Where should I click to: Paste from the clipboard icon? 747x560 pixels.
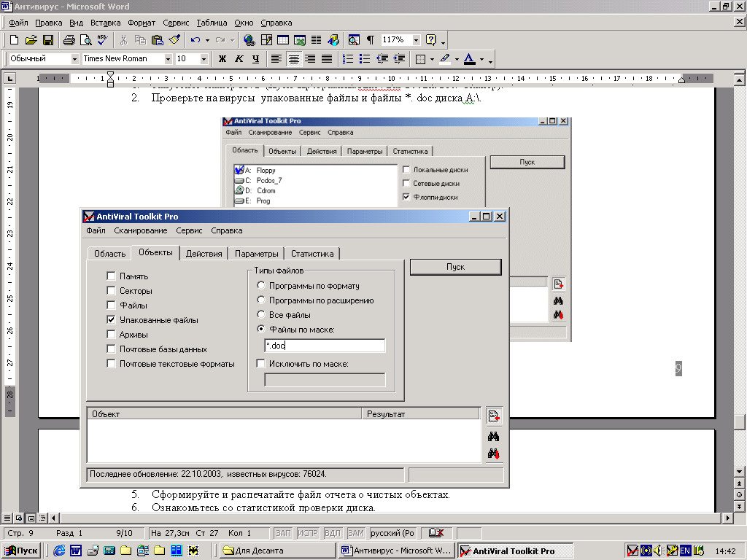158,40
